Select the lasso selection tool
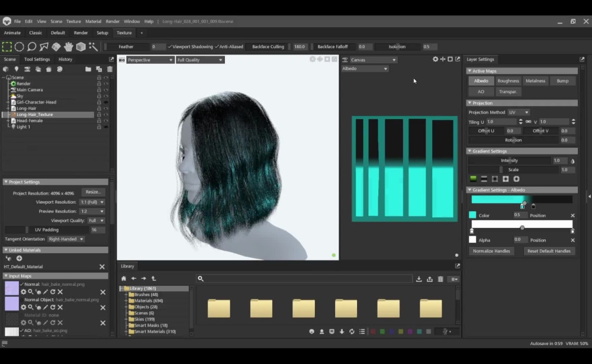The height and width of the screenshot is (364, 592). 31,46
